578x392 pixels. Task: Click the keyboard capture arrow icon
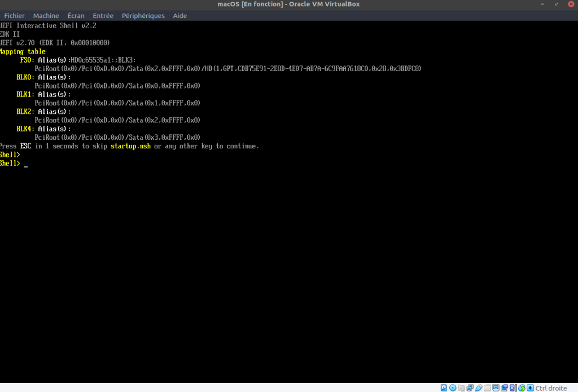530,387
